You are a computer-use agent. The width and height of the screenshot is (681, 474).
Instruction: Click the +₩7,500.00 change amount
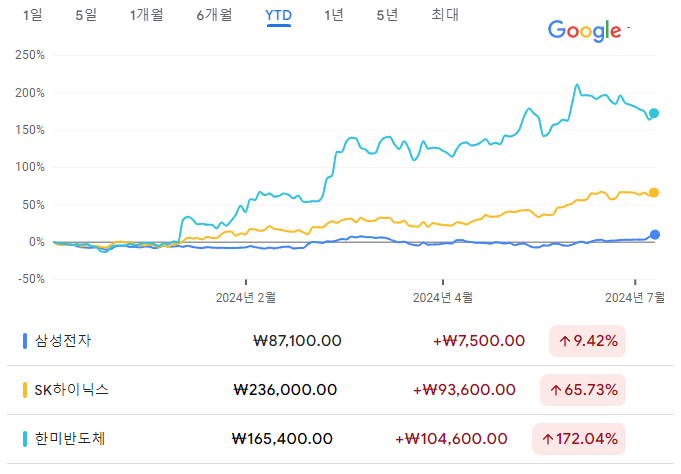pyautogui.click(x=479, y=341)
